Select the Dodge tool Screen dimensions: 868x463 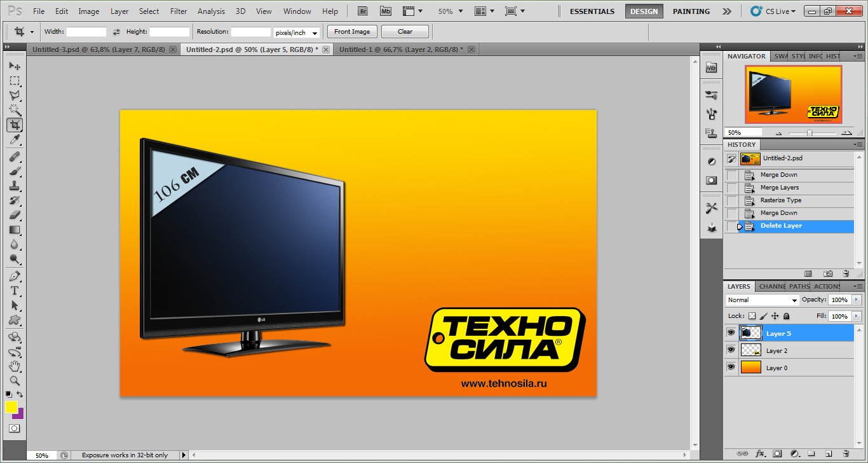(14, 259)
